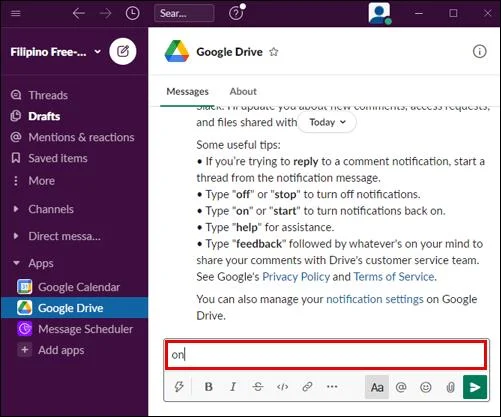Open shortcuts lightning bolt menu
This screenshot has height=417, width=501.
(x=179, y=387)
